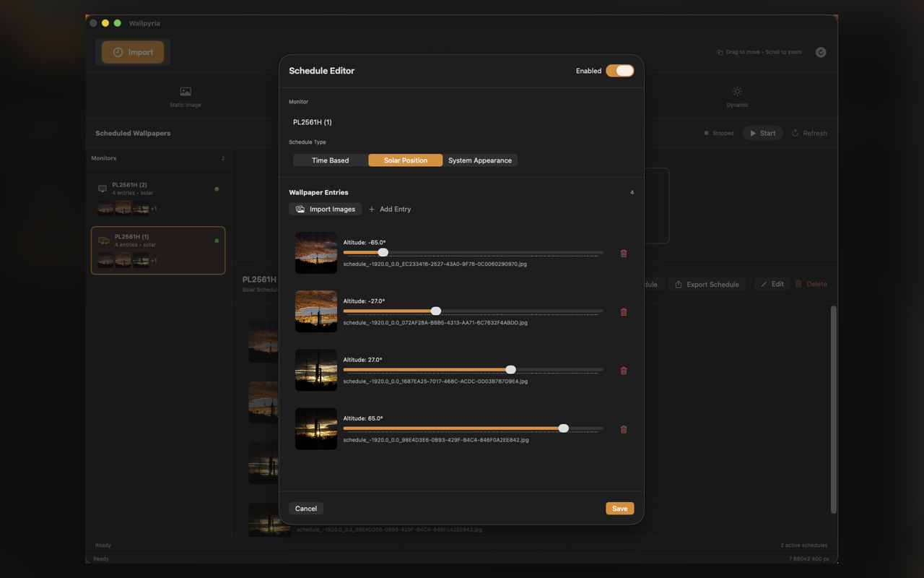Click the main window vertical scrollbar
Screen dimensions: 924x578
click(x=834, y=409)
